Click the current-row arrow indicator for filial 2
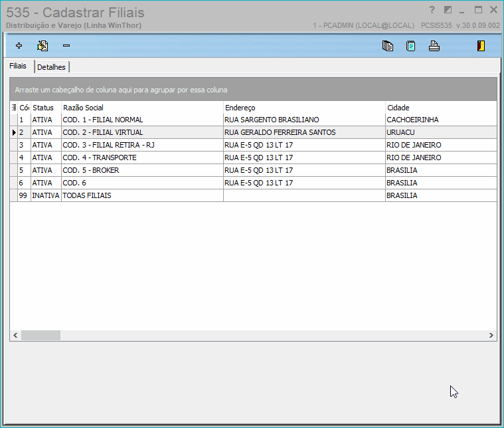The width and height of the screenshot is (504, 428). click(x=14, y=132)
